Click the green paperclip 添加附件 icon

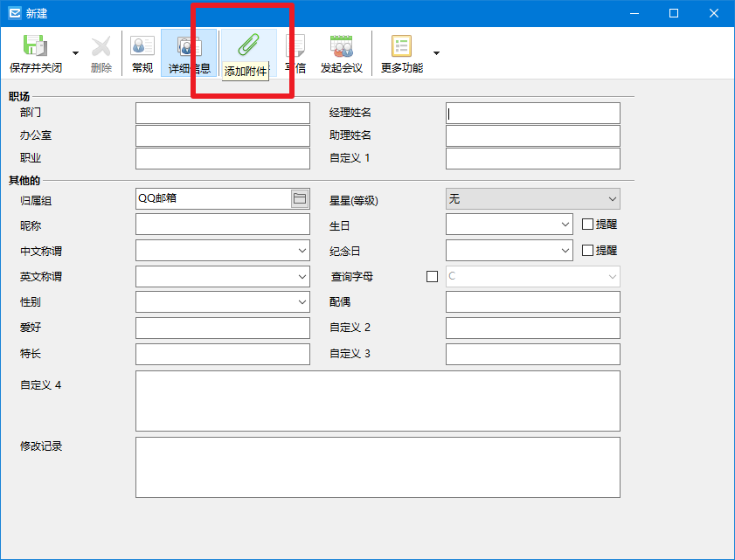248,45
